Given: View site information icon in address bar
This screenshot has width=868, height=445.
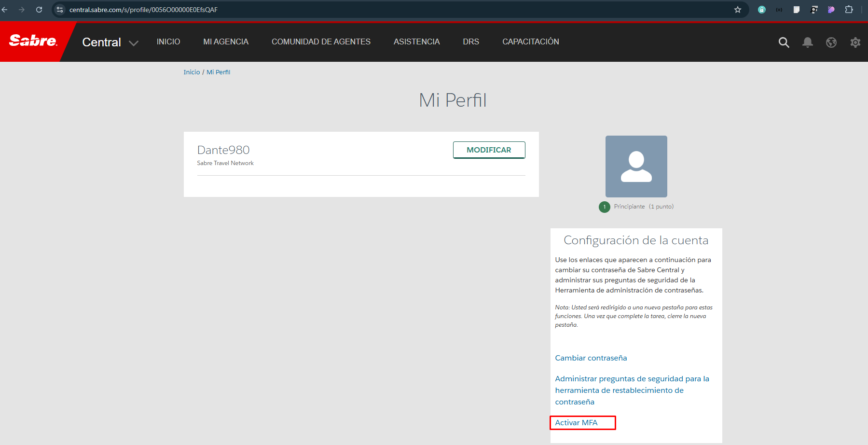Looking at the screenshot, I should pyautogui.click(x=60, y=10).
